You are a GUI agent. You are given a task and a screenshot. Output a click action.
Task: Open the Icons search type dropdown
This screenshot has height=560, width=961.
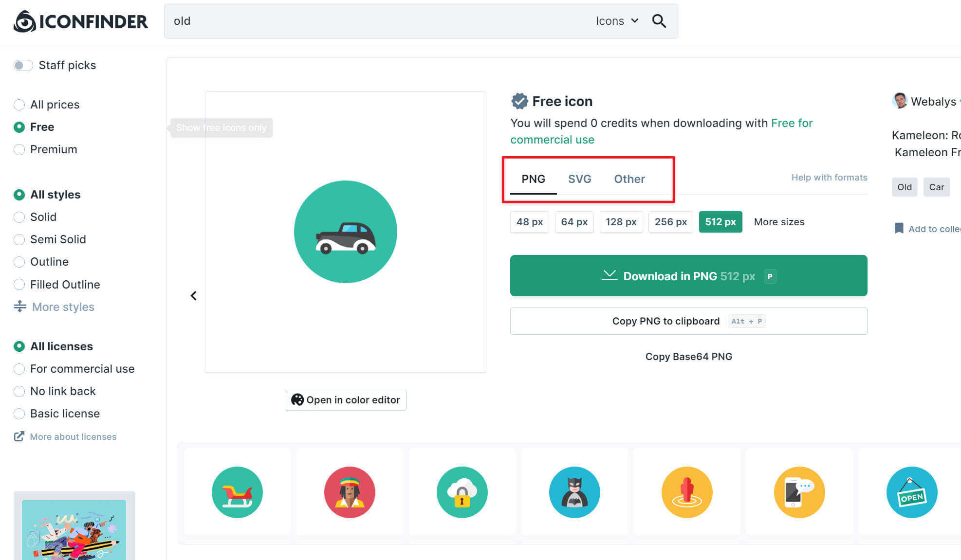[x=616, y=21]
